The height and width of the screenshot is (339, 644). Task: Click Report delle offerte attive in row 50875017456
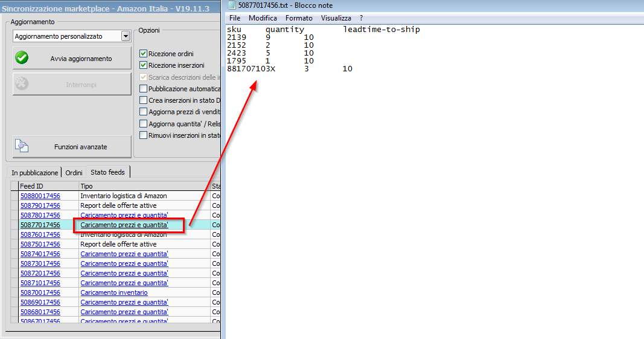[118, 244]
